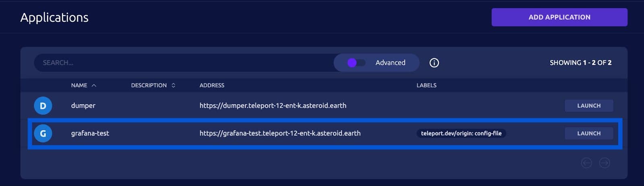
Task: Go to next page with right arrow
Action: coord(604,163)
